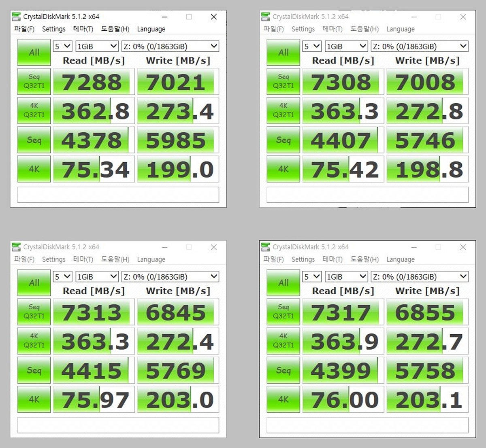Click the 199.0 4K write result

[178, 169]
